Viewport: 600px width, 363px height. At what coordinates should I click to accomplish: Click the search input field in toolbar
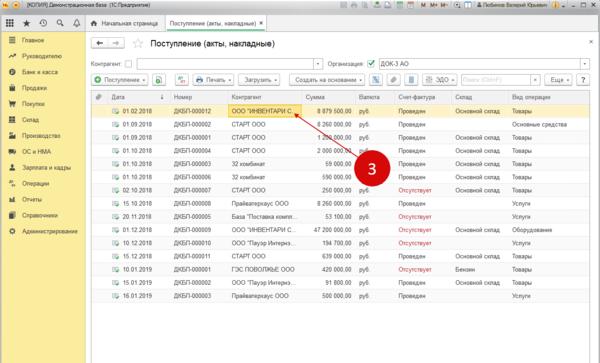(x=496, y=80)
